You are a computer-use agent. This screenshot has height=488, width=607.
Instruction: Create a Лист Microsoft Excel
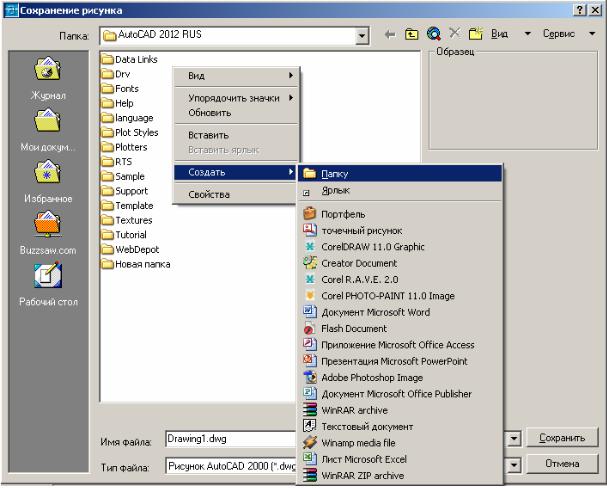(400, 459)
